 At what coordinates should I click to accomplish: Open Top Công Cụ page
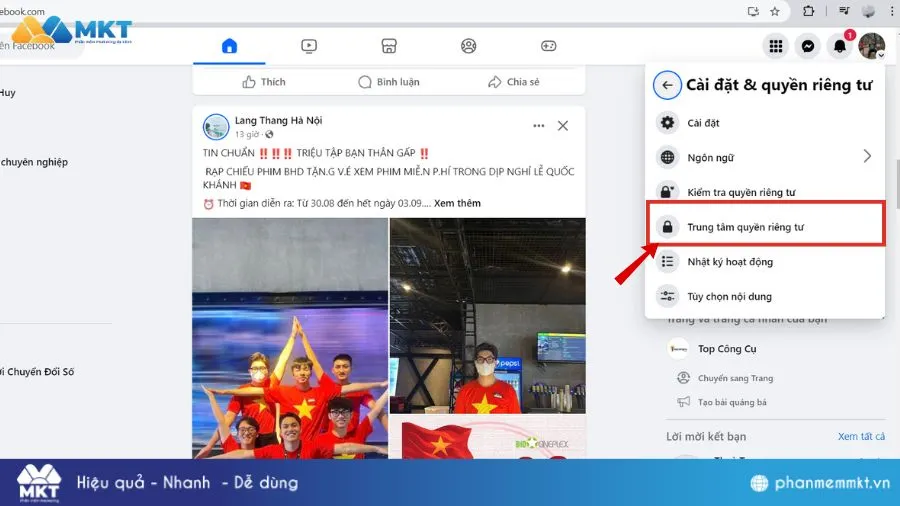point(727,349)
